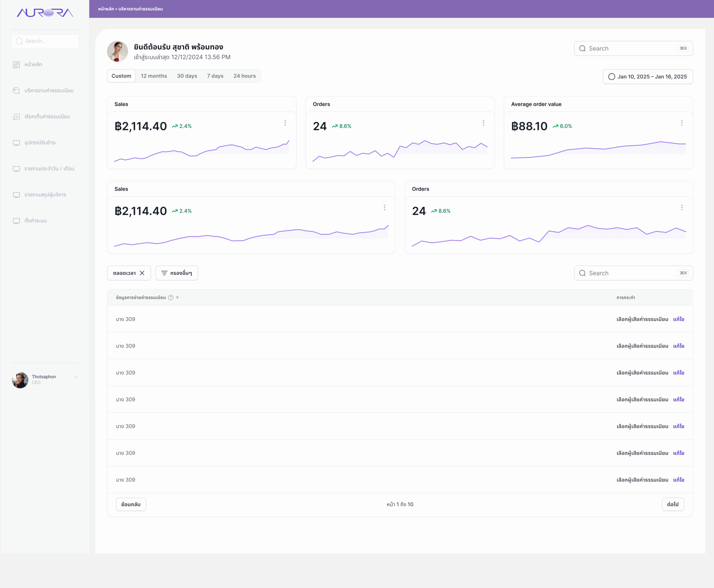
Task: Click the หน้าหลัก dashboard grid icon
Action: pyautogui.click(x=16, y=65)
